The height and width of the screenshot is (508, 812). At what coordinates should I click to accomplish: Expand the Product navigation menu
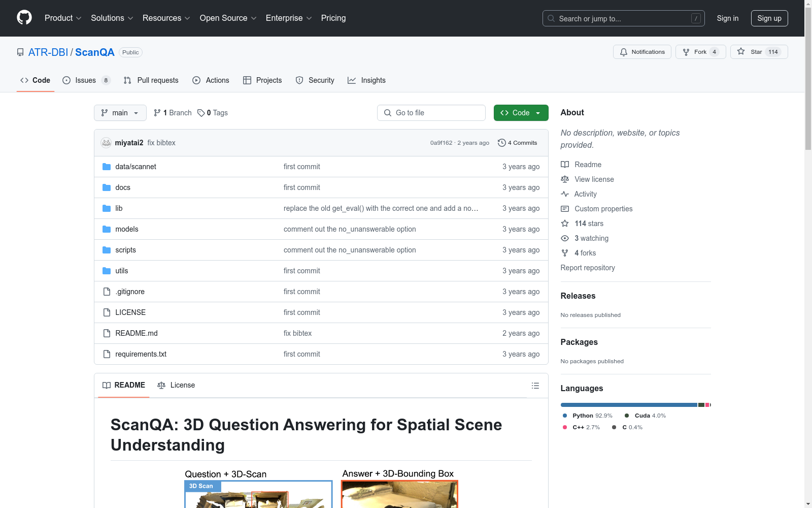pyautogui.click(x=63, y=18)
